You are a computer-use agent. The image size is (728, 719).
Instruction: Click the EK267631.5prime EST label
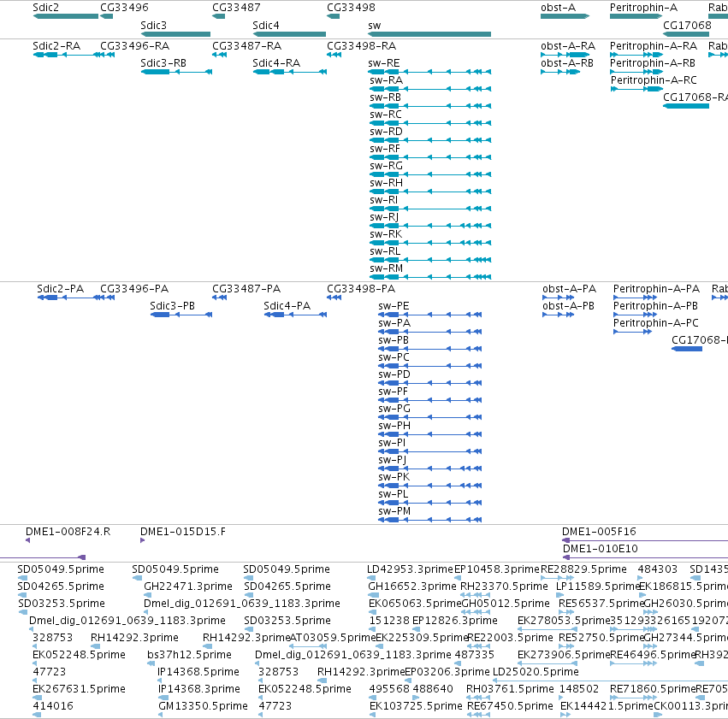coord(79,689)
